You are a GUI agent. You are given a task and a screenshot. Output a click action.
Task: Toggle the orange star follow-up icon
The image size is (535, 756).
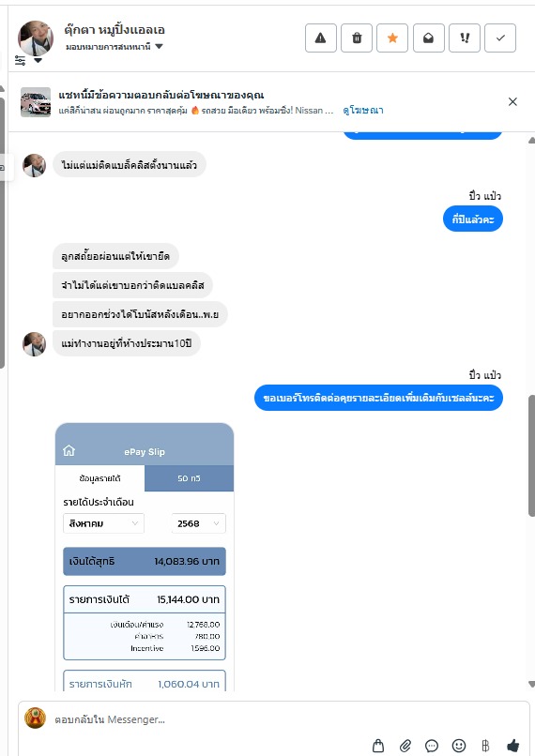pyautogui.click(x=392, y=38)
